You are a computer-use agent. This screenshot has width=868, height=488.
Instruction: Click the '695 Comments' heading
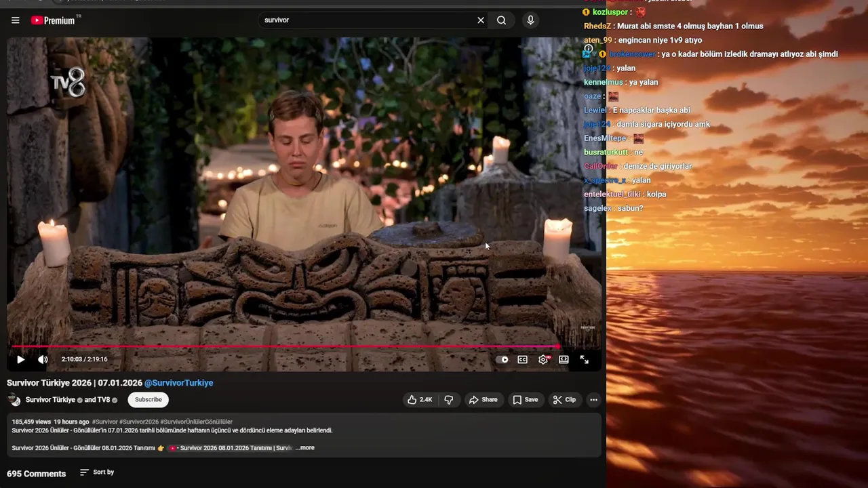(36, 474)
